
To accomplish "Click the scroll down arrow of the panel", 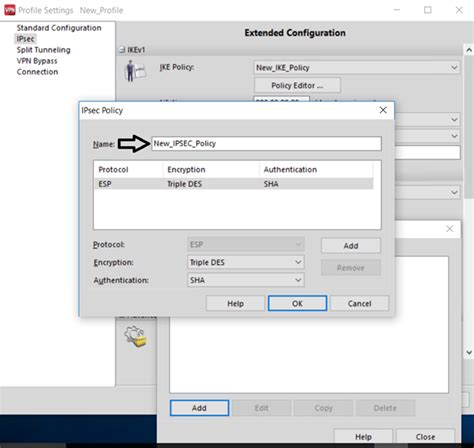I will (469, 352).
